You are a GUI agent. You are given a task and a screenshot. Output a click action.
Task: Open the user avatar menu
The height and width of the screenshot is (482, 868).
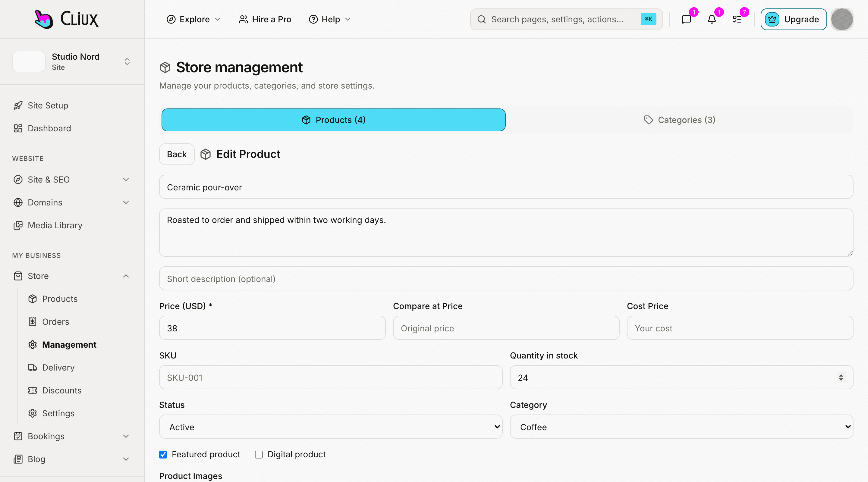click(842, 19)
